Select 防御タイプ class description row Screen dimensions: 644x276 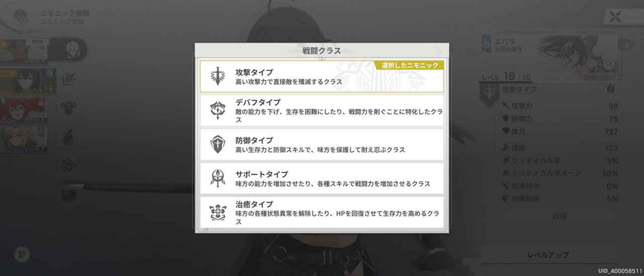322,144
